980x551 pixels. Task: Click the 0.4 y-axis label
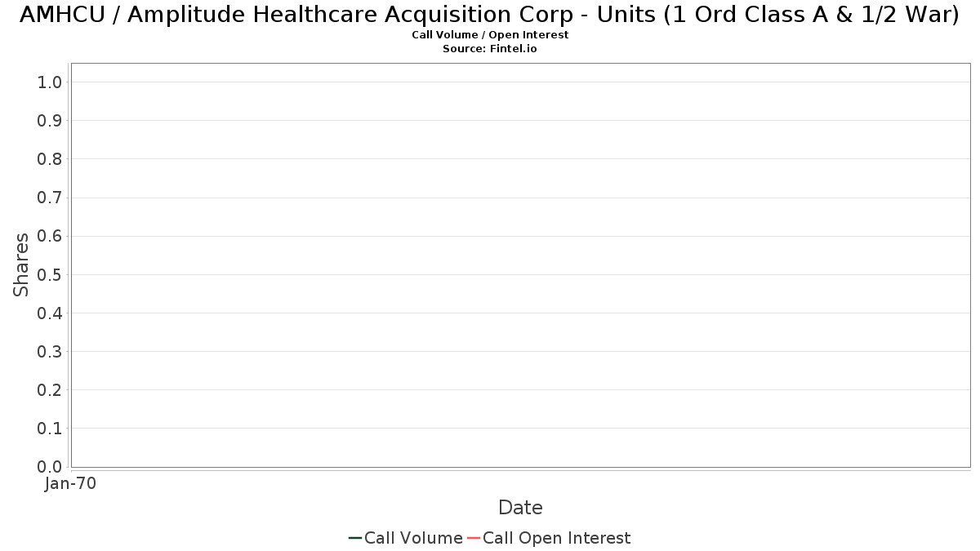pyautogui.click(x=50, y=313)
